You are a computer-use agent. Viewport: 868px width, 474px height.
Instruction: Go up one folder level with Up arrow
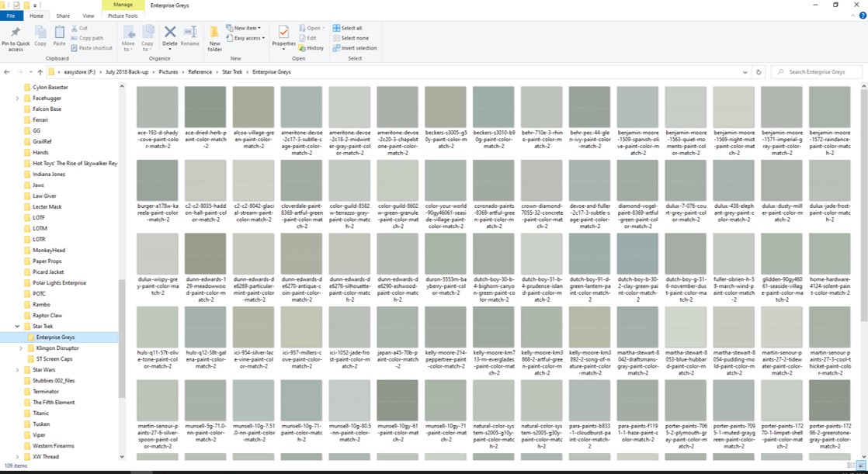pyautogui.click(x=40, y=72)
